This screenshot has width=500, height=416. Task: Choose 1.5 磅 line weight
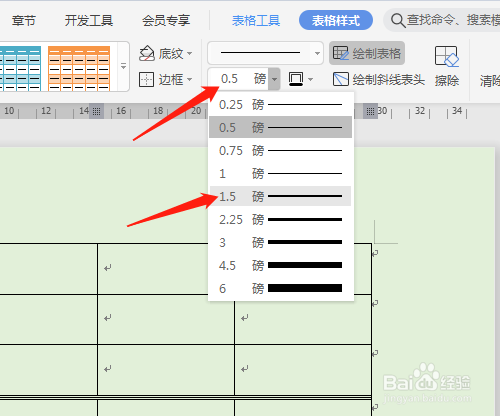click(280, 196)
